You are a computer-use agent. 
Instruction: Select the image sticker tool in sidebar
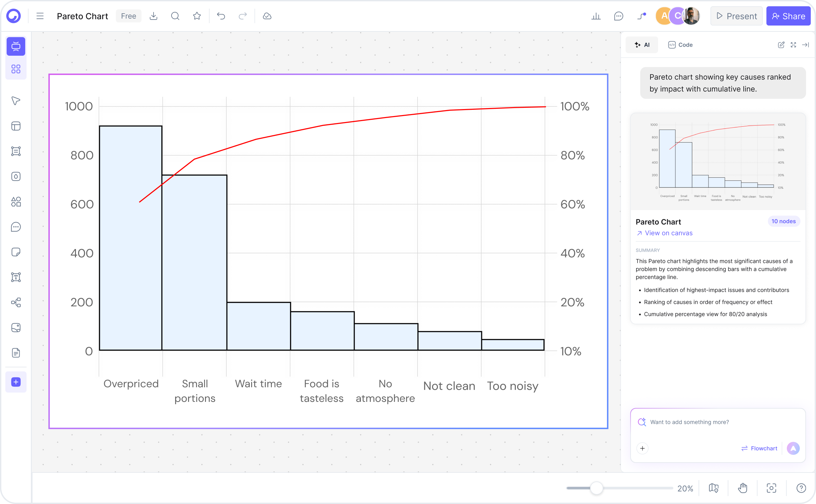click(16, 328)
